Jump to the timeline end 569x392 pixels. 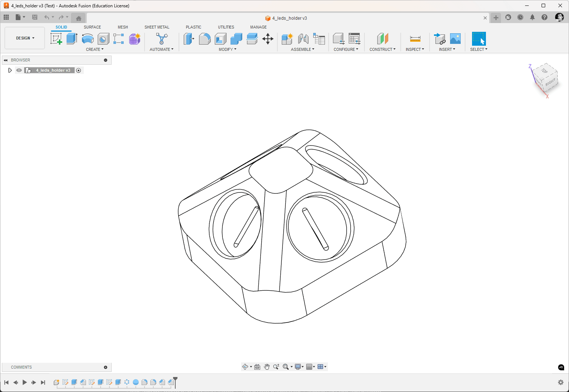coord(43,382)
